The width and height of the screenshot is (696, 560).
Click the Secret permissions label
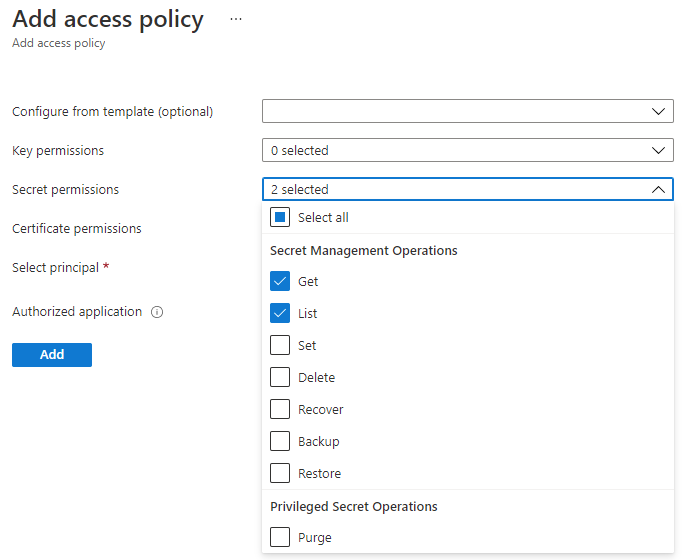(65, 189)
